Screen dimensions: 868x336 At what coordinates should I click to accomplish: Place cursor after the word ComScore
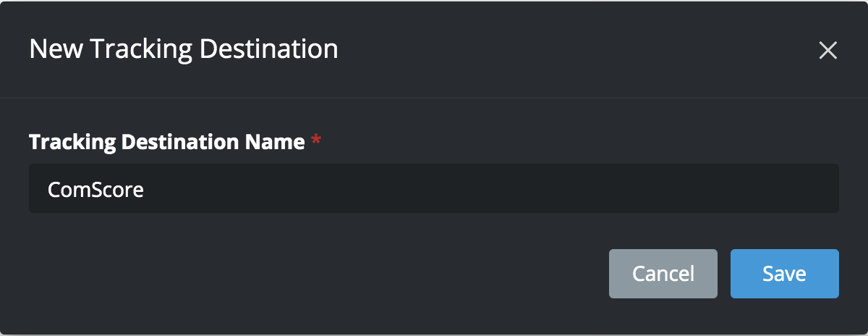coord(145,190)
